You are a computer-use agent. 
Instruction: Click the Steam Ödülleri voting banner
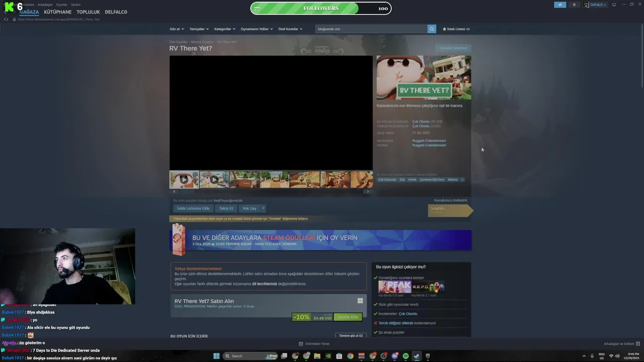320,240
